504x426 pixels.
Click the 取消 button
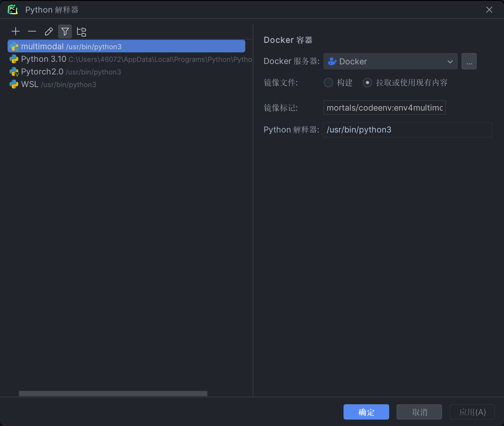tap(419, 412)
